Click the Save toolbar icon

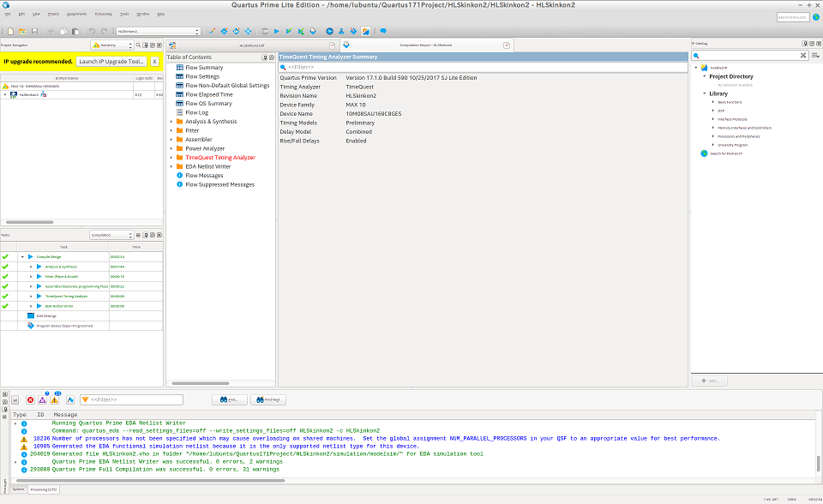coord(34,32)
